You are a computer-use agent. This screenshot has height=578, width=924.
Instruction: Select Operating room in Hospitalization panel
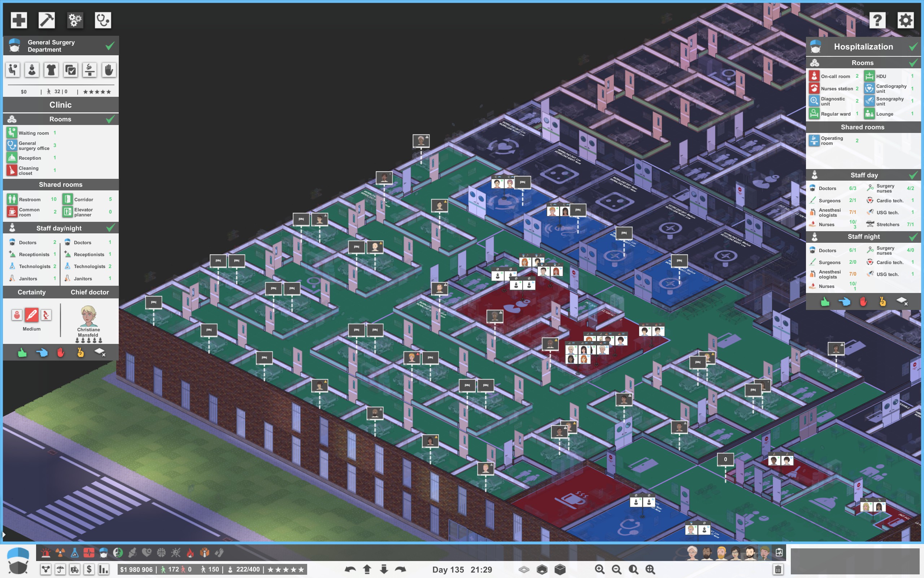pyautogui.click(x=834, y=141)
